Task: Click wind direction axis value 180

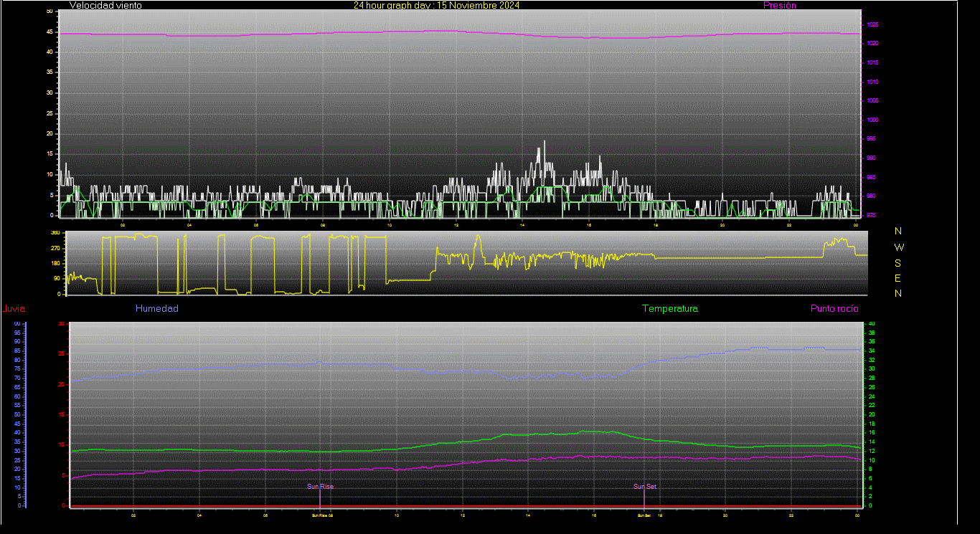Action: (55, 264)
